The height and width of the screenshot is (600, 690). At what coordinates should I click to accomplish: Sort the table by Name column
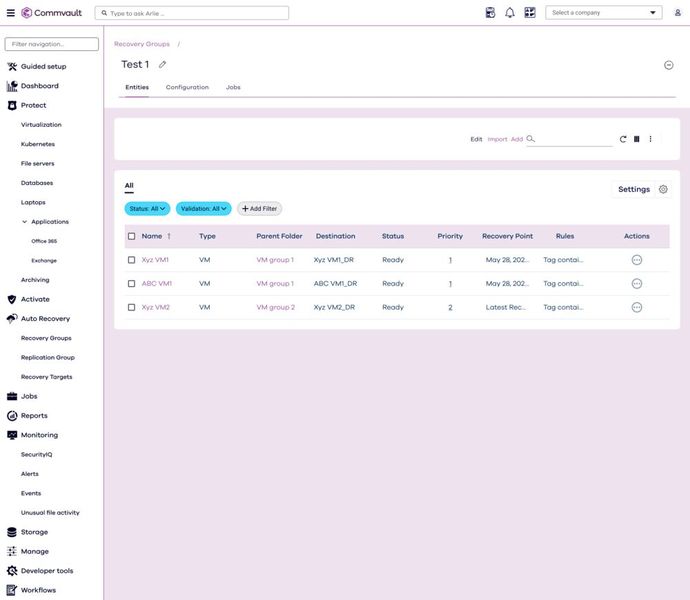coord(152,237)
